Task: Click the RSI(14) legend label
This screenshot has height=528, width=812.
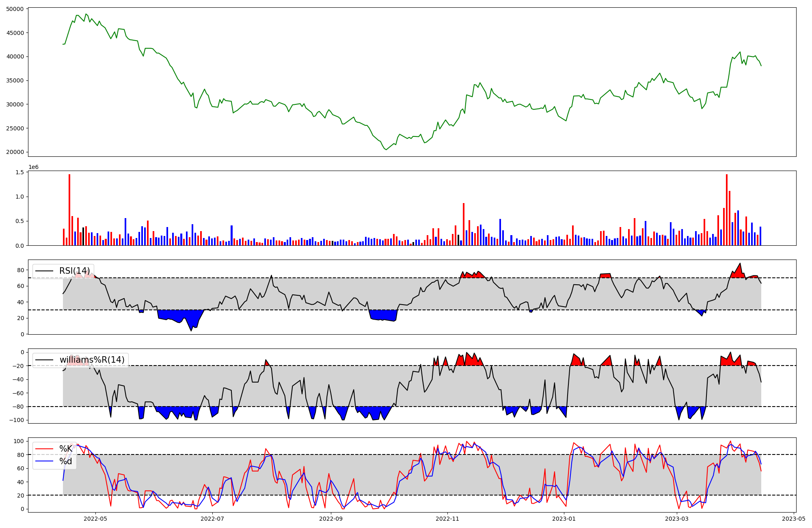Action: pos(74,271)
